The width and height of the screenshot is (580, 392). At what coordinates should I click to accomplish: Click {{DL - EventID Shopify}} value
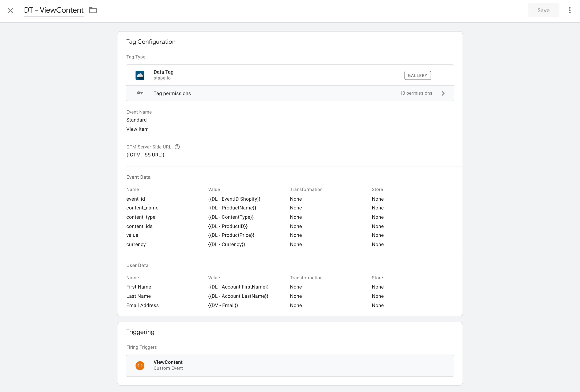click(x=234, y=199)
